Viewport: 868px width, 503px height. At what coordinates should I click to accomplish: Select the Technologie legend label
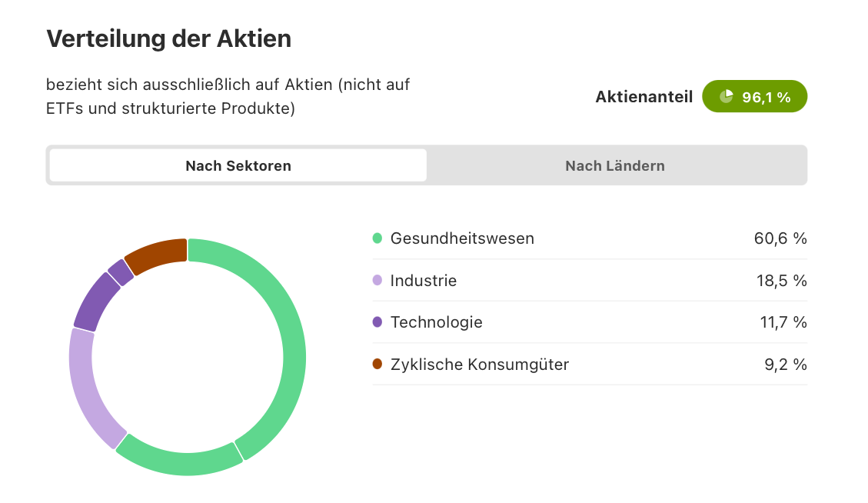click(x=436, y=322)
